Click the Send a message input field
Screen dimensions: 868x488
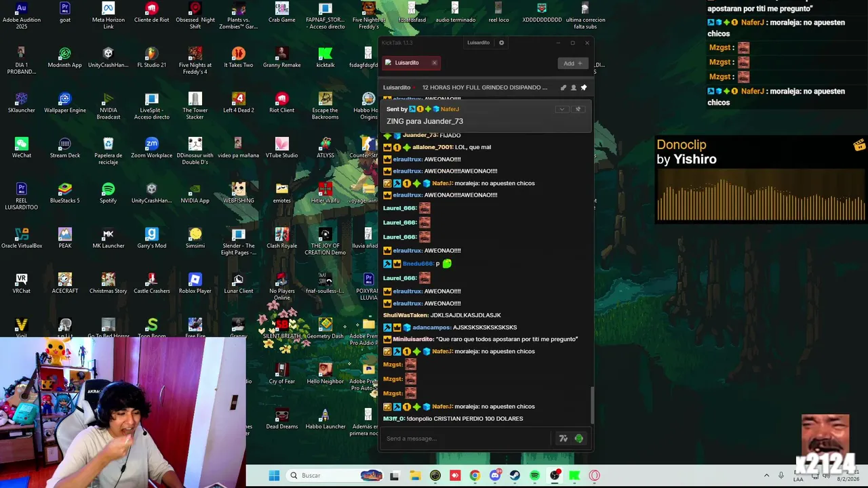coord(468,439)
